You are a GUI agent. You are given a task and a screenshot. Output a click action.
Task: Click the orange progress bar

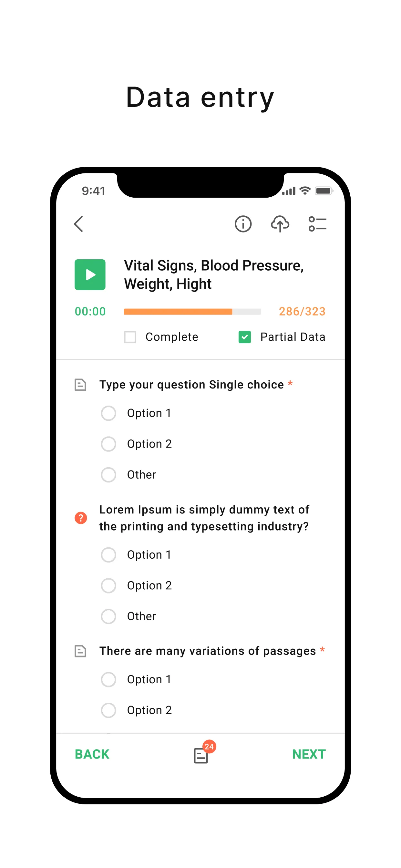point(192,312)
